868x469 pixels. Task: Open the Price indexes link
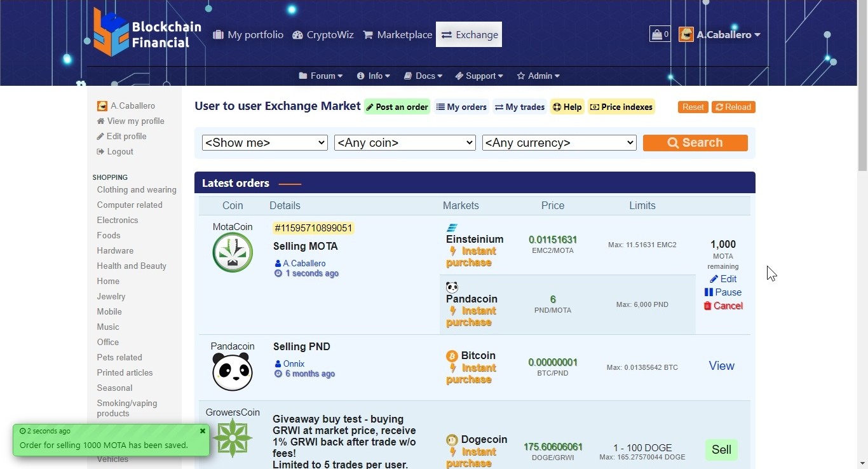[x=621, y=107]
